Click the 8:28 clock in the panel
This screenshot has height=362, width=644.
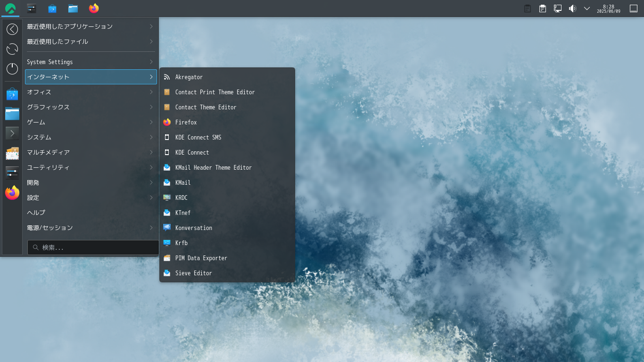[x=609, y=8]
